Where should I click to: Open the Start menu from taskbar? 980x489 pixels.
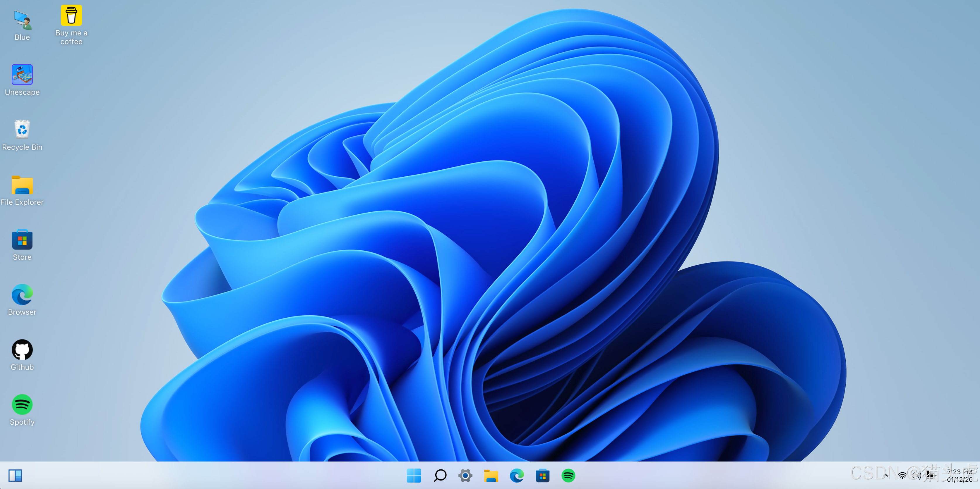(414, 475)
